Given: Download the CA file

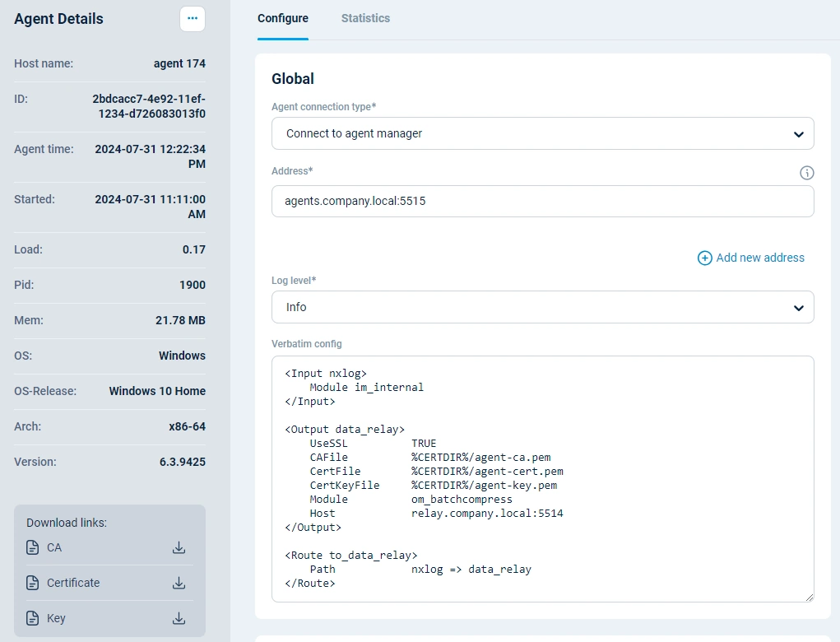Looking at the screenshot, I should coord(179,547).
